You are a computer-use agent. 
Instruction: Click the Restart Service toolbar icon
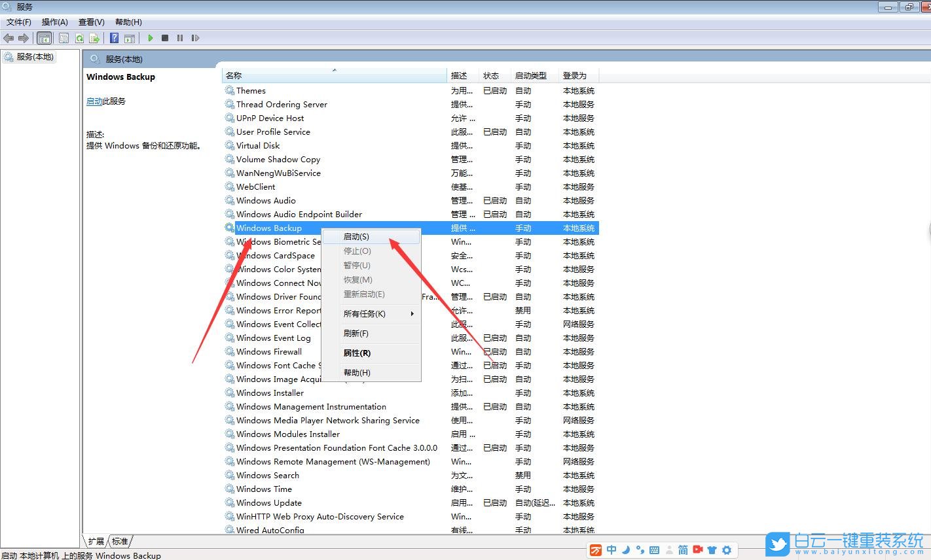click(x=195, y=37)
